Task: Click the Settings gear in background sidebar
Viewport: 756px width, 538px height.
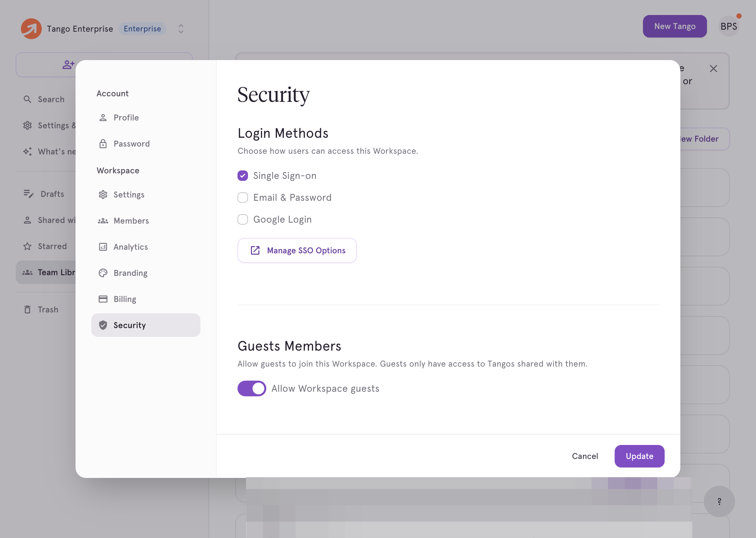Action: (x=27, y=126)
